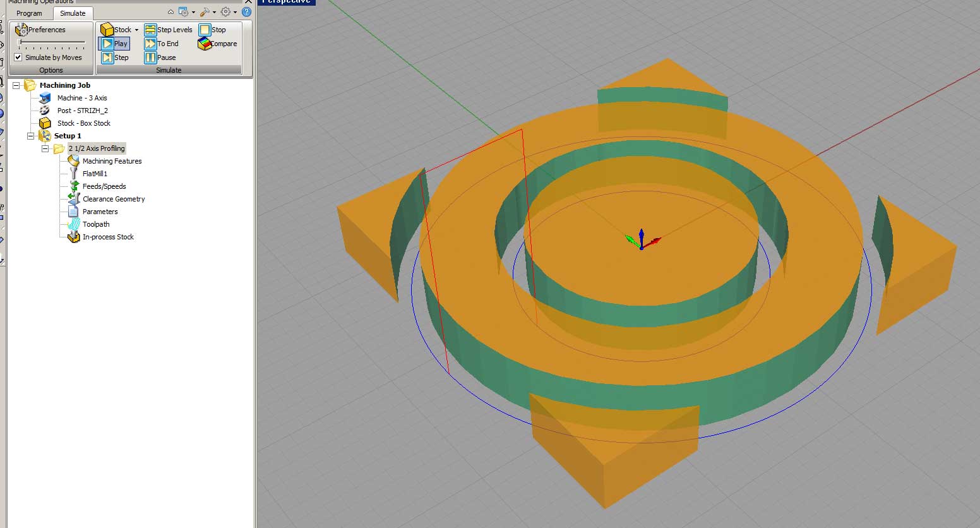Pause the simulation

click(150, 57)
